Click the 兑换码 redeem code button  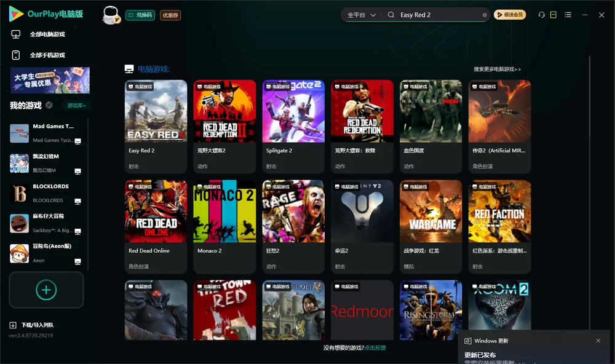pyautogui.click(x=140, y=15)
